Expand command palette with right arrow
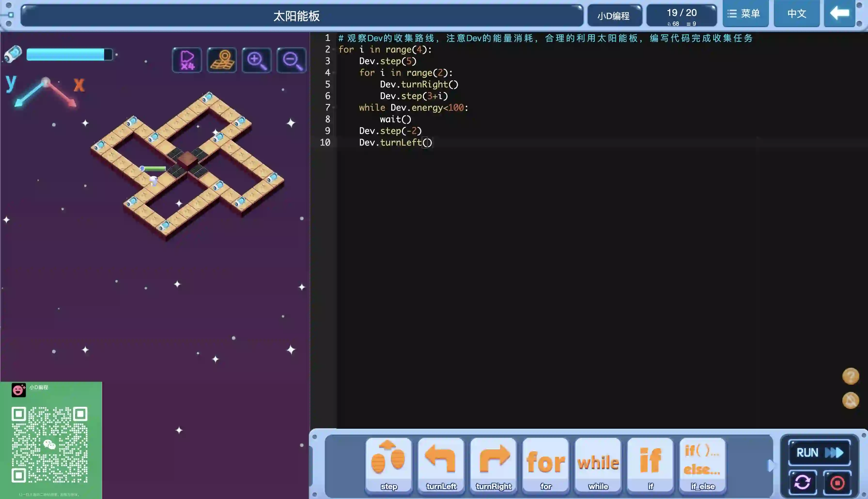Image resolution: width=868 pixels, height=499 pixels. [771, 465]
